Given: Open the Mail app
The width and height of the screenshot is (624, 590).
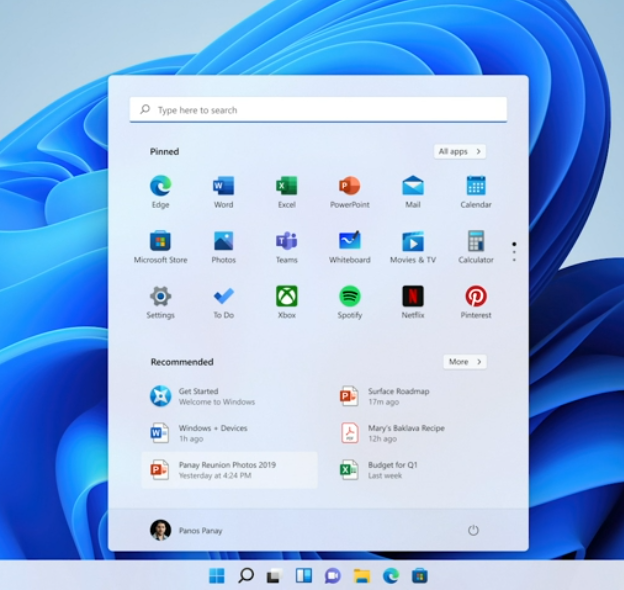Looking at the screenshot, I should (413, 191).
